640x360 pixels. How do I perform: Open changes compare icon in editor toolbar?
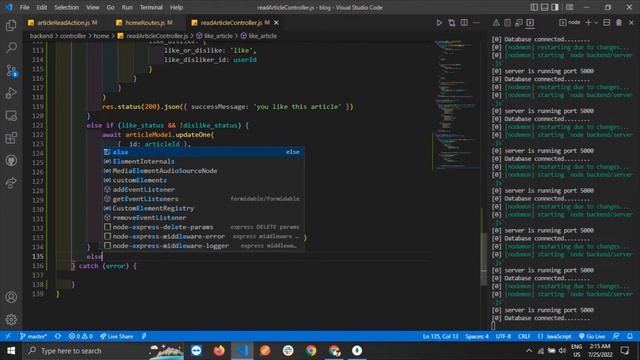pos(451,23)
